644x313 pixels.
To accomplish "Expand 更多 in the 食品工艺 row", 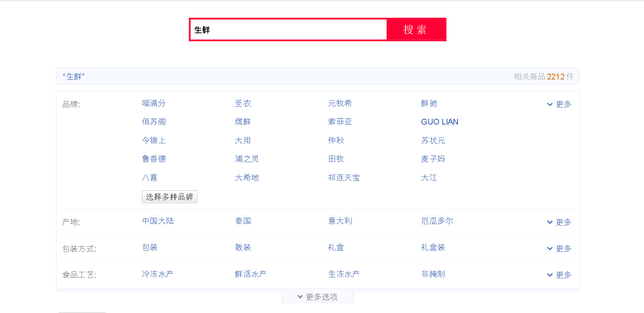I will (x=559, y=275).
